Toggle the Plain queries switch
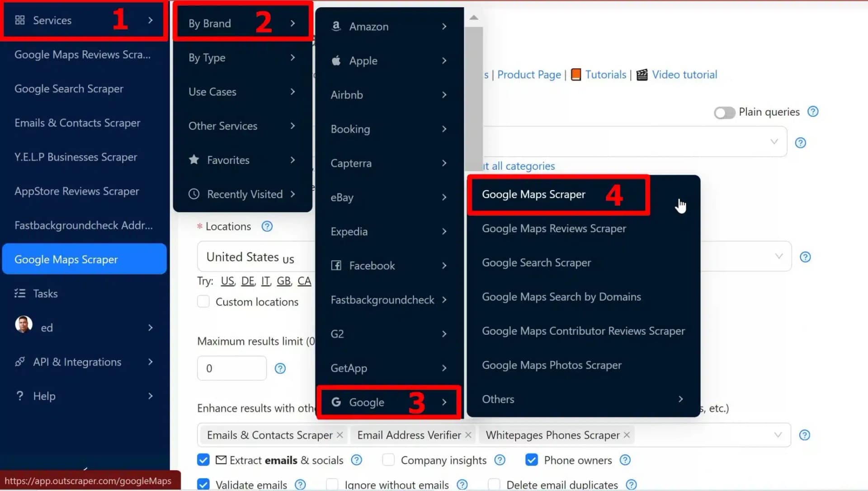The image size is (868, 491). click(725, 112)
